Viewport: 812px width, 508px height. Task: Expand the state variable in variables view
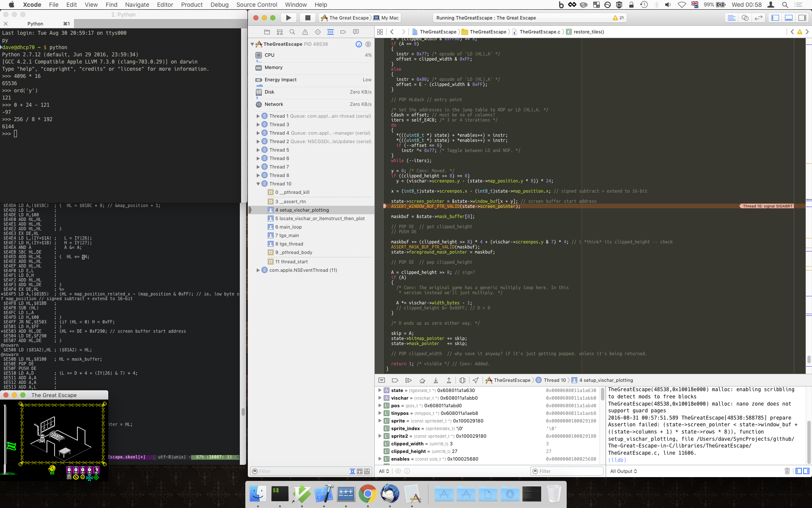pyautogui.click(x=380, y=390)
